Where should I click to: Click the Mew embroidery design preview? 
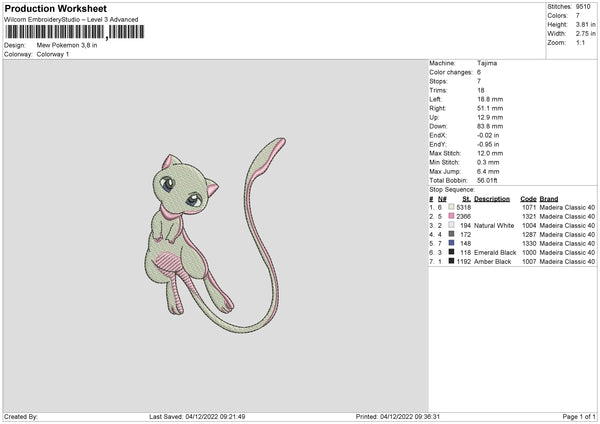(215, 236)
